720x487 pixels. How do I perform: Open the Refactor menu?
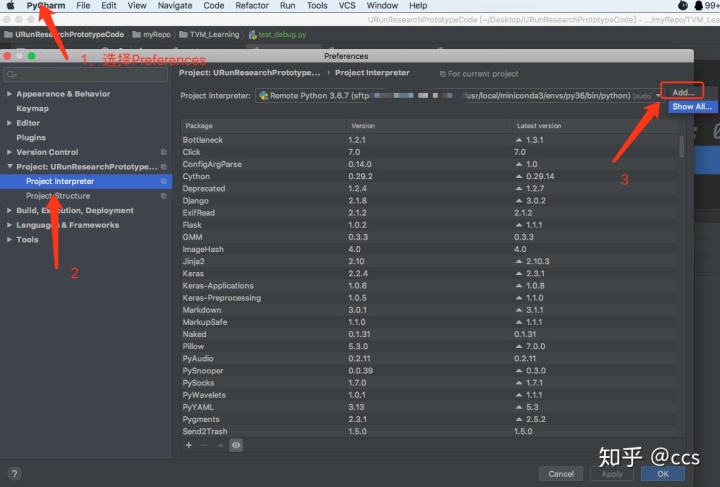[252, 6]
